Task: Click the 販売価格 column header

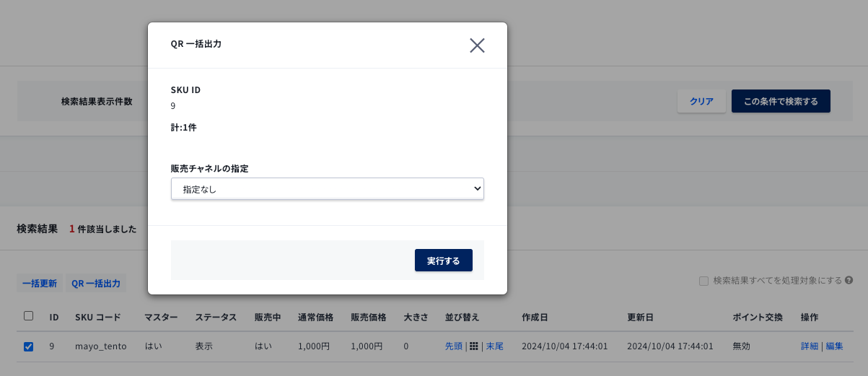Action: pos(369,318)
